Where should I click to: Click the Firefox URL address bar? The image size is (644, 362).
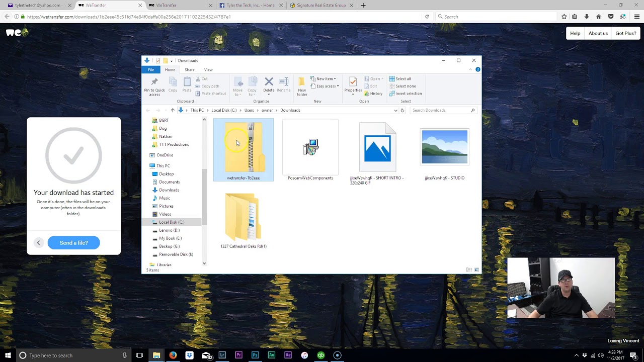[224, 17]
